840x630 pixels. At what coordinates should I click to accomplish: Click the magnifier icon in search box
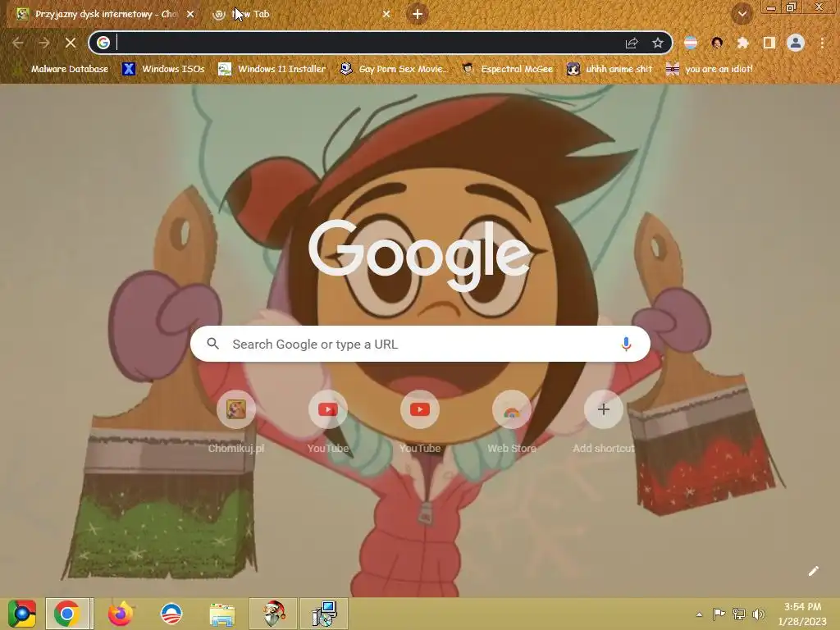[x=212, y=344]
